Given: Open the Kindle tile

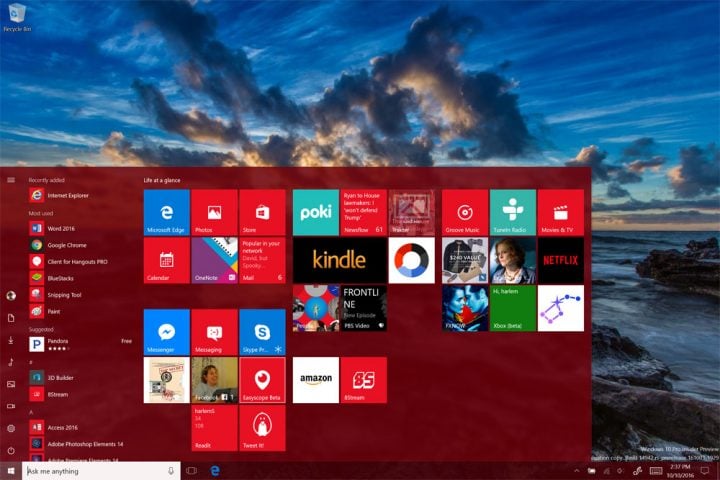Looking at the screenshot, I should coord(340,260).
